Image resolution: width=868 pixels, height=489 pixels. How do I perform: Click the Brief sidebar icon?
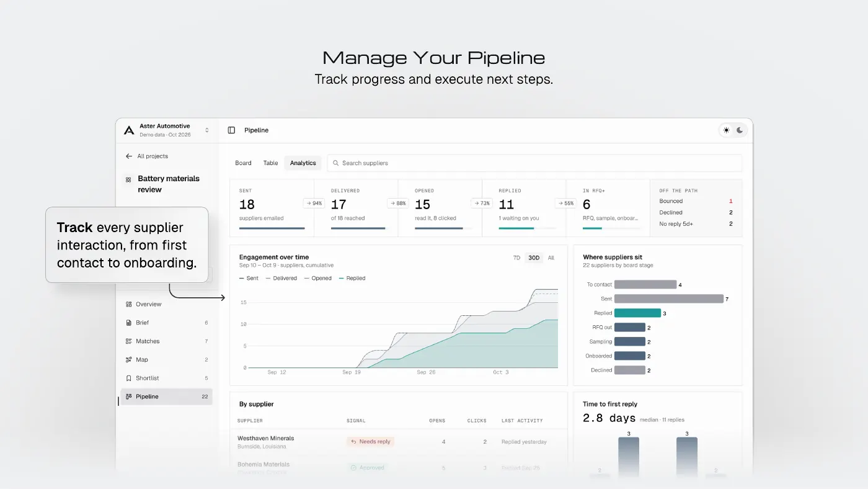(129, 323)
